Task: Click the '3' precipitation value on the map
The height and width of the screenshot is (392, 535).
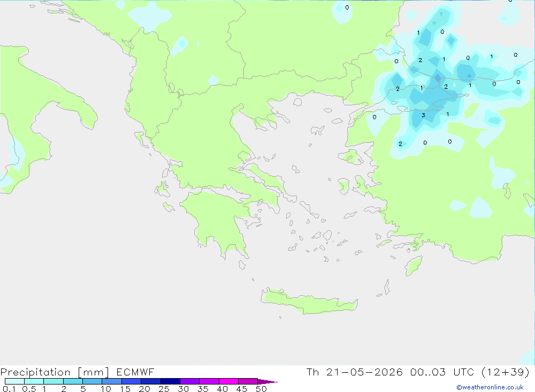Action: pyautogui.click(x=423, y=116)
